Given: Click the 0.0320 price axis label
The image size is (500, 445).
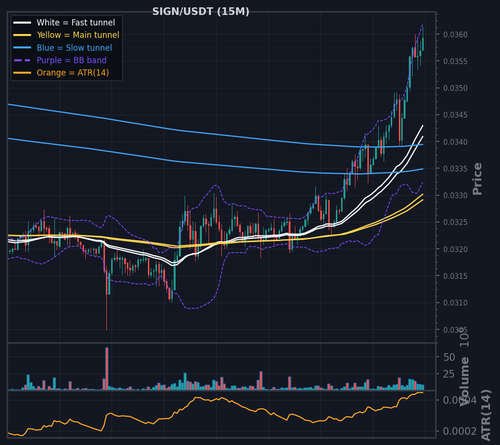Looking at the screenshot, I should click(455, 249).
